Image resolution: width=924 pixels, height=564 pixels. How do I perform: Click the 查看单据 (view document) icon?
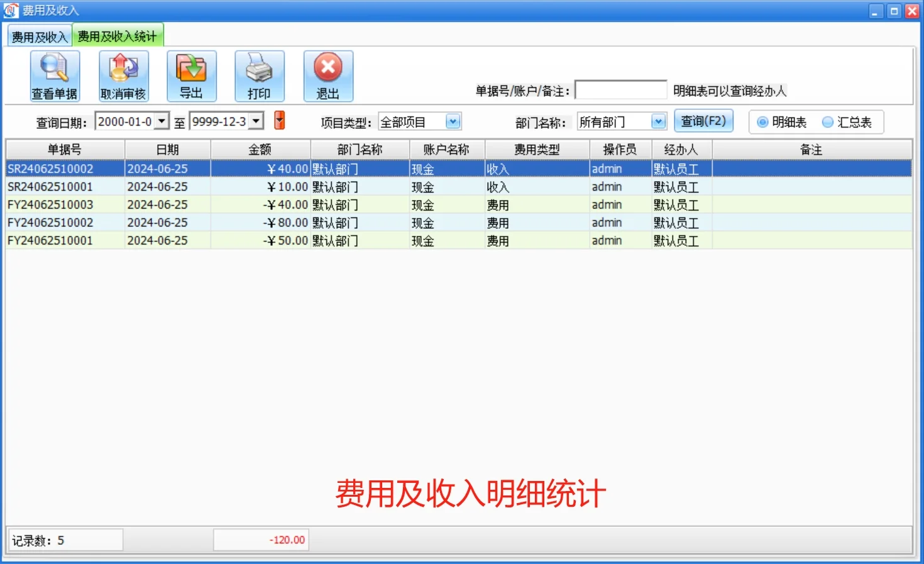(x=54, y=75)
